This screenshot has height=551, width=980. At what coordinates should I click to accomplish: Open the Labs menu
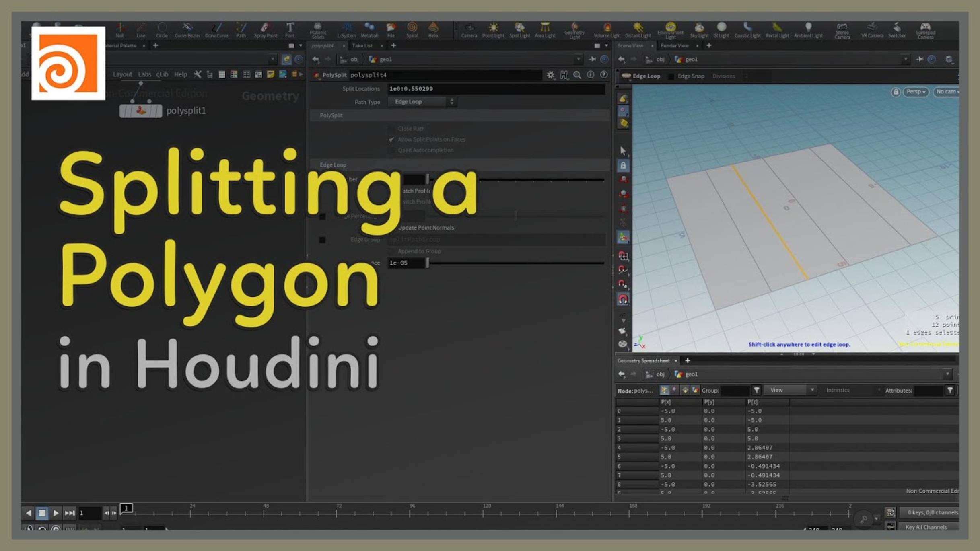[145, 74]
